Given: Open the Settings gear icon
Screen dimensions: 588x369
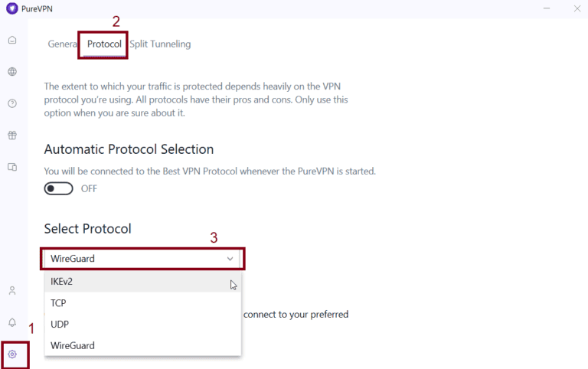Looking at the screenshot, I should [12, 354].
